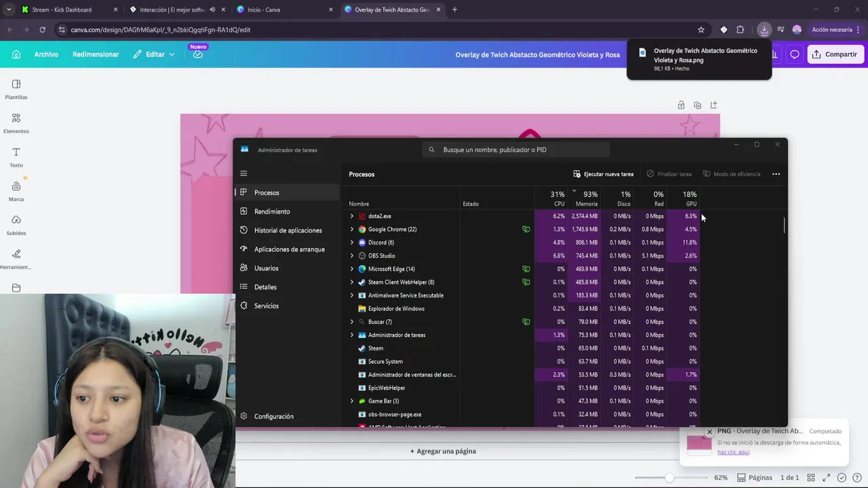Screen dimensions: 868x488
Task: Open Chrome downloads icon in toolbar
Action: pyautogui.click(x=764, y=30)
